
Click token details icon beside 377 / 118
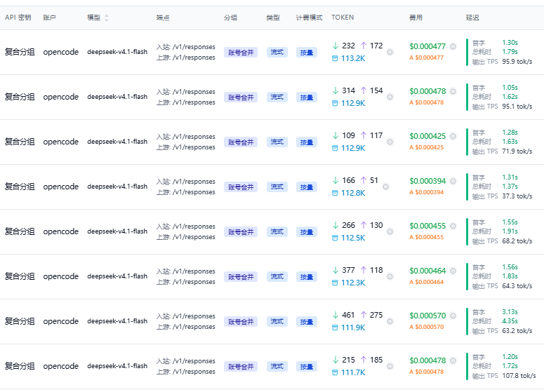[x=390, y=276]
